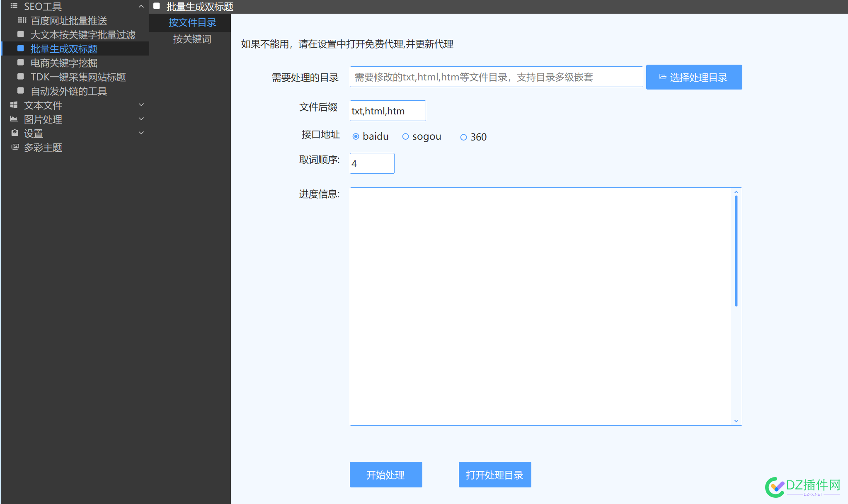
Task: Open 自动发外链的工具 in the sidebar
Action: pos(69,91)
